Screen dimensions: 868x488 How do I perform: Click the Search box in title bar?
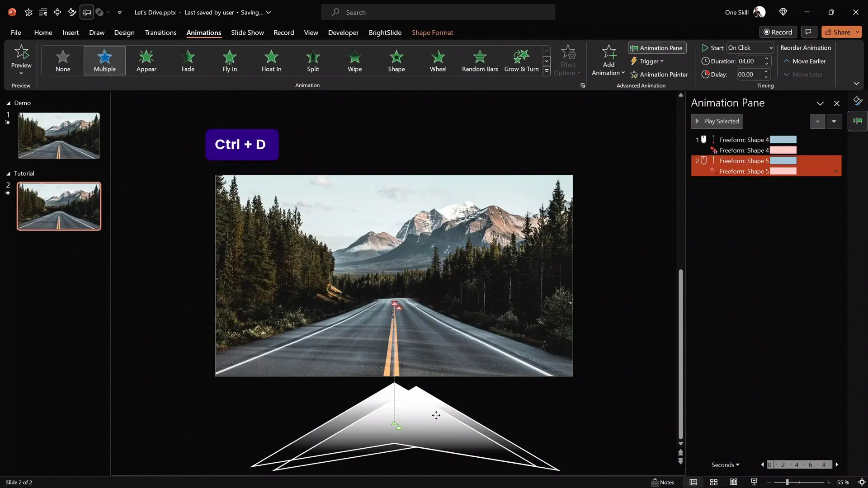(438, 12)
